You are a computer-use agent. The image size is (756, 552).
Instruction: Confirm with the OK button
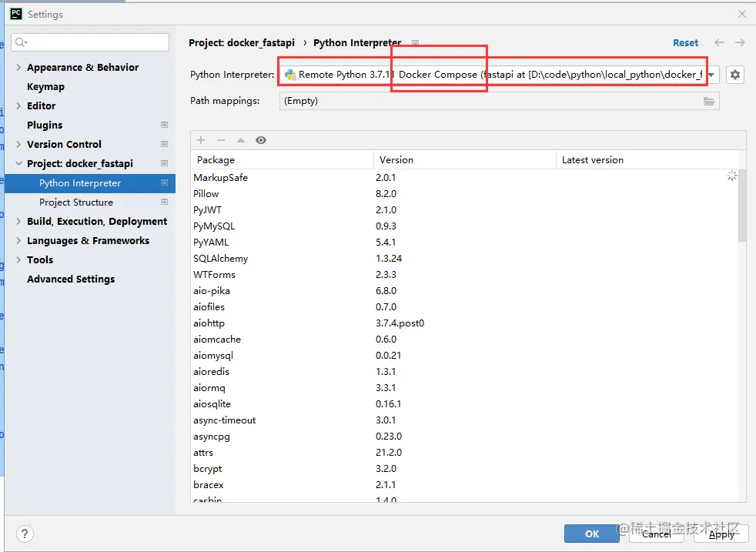591,534
